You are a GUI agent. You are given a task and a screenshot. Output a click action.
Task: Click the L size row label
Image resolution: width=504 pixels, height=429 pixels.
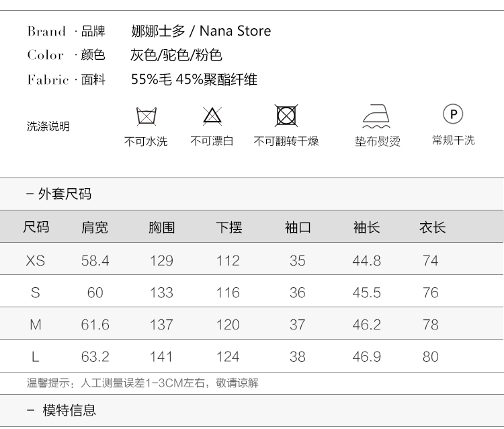tap(36, 356)
